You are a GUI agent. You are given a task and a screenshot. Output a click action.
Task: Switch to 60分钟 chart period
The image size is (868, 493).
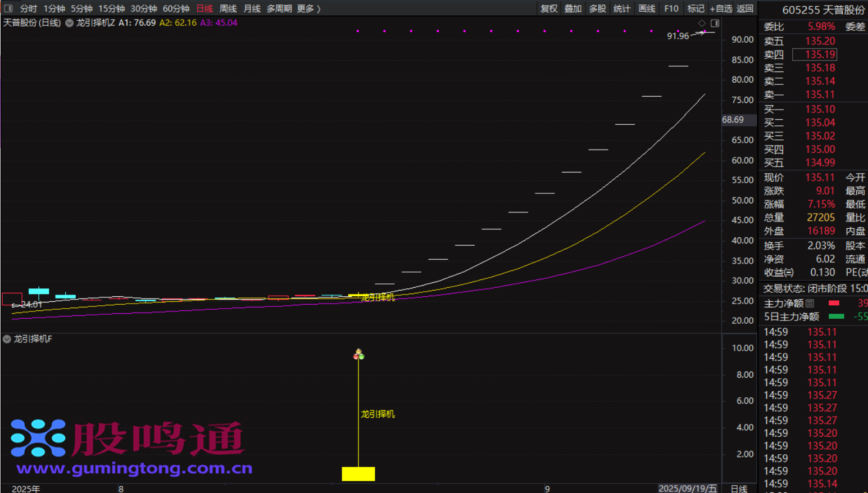click(176, 8)
